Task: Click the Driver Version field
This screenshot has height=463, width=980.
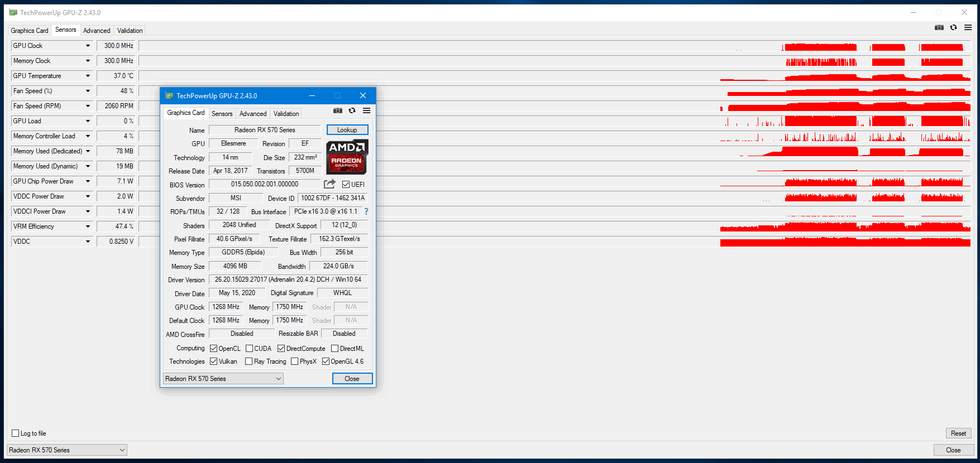Action: pyautogui.click(x=288, y=279)
